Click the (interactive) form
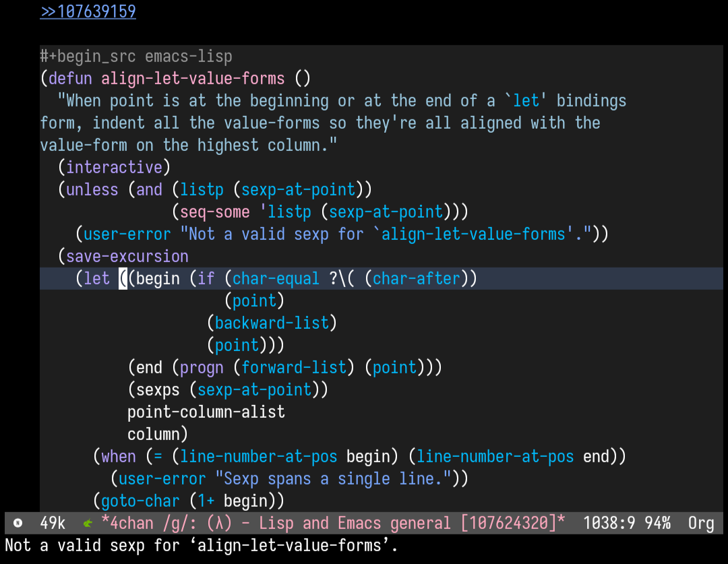Screen dimensions: 728x564 click(x=114, y=167)
